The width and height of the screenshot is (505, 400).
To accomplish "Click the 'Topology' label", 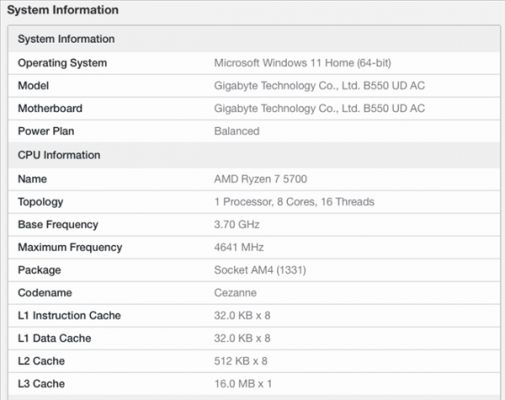I will pyautogui.click(x=41, y=202).
